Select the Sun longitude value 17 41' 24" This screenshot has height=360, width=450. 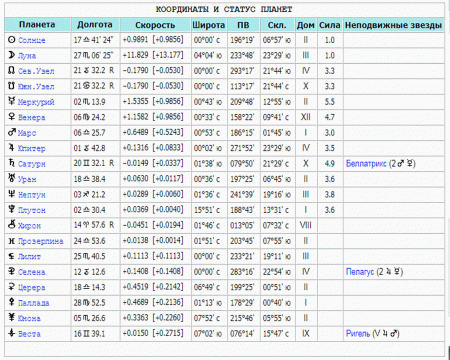pyautogui.click(x=93, y=40)
